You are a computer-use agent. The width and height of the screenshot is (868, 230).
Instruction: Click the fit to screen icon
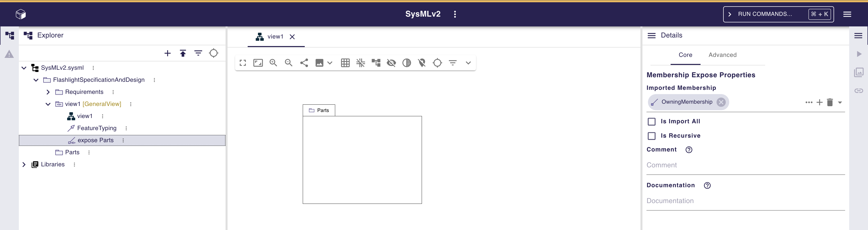(258, 63)
